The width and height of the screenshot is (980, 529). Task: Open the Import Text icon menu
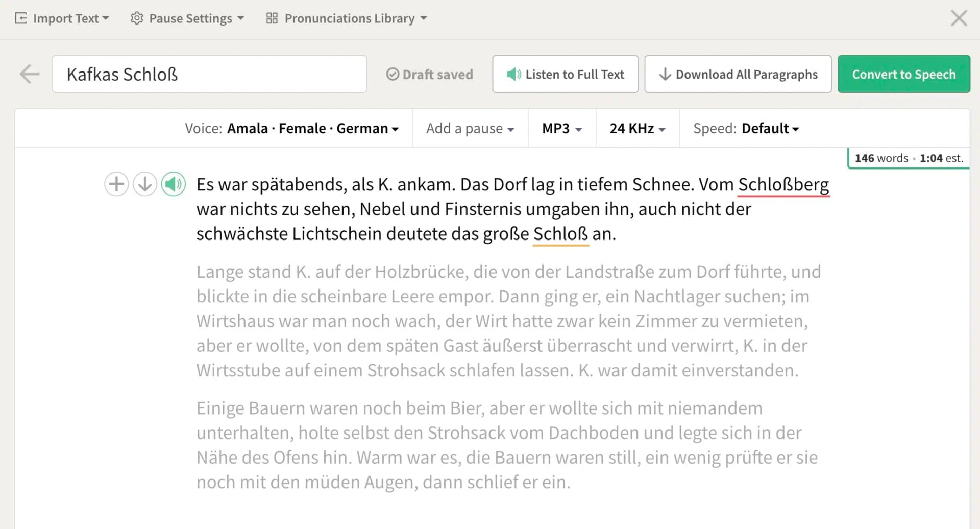[20, 18]
